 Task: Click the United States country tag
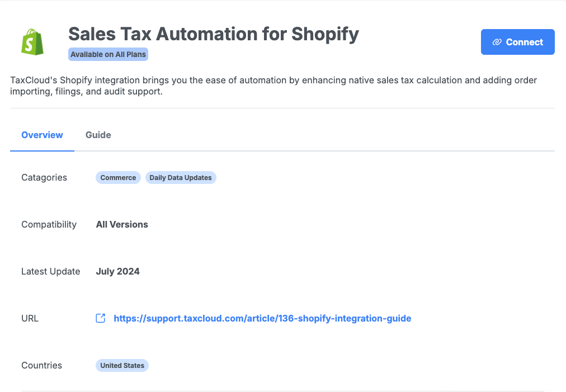[x=122, y=365]
